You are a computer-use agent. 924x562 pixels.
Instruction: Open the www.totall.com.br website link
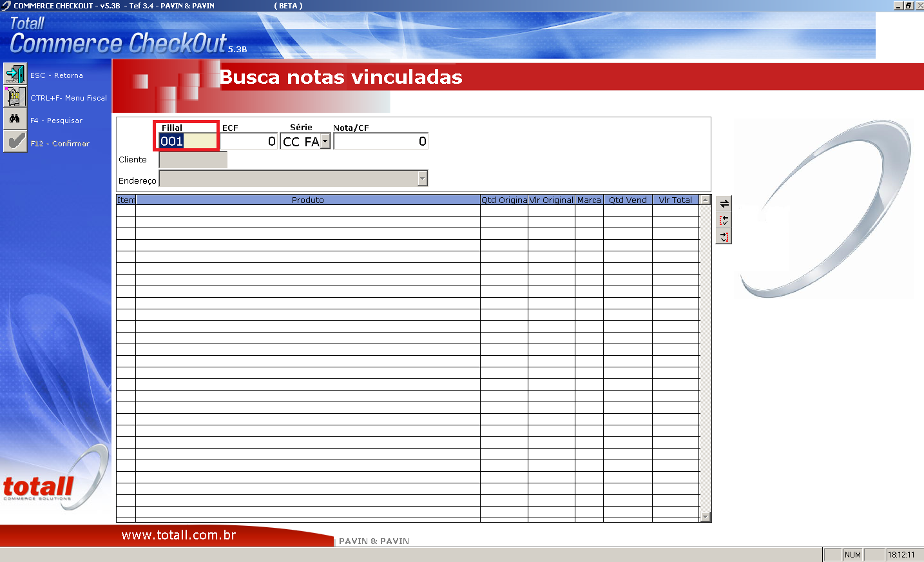click(x=178, y=535)
